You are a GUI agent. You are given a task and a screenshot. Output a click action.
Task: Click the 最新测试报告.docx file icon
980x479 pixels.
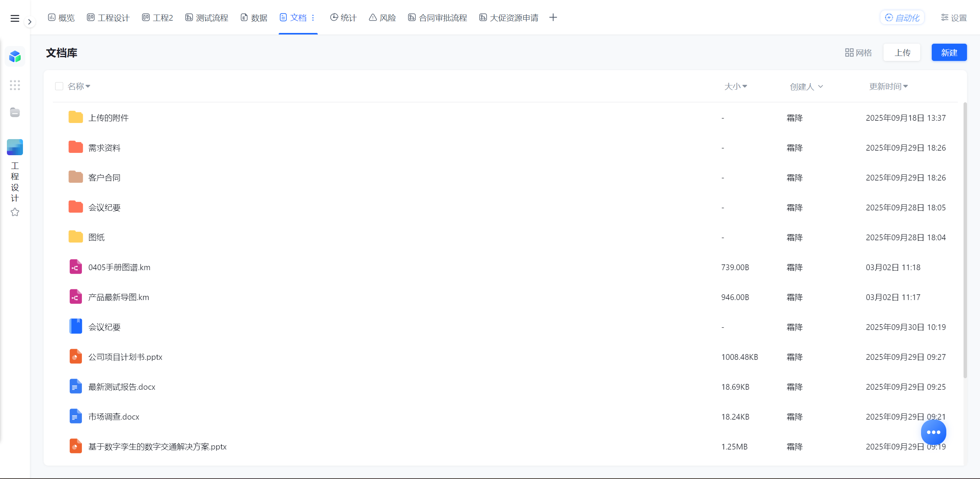[x=76, y=386]
